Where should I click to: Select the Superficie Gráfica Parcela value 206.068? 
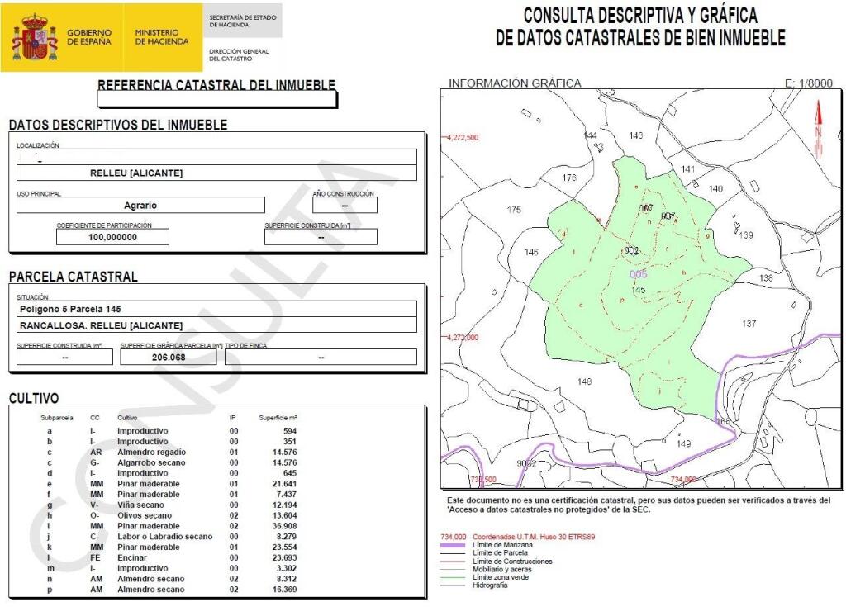pyautogui.click(x=169, y=358)
